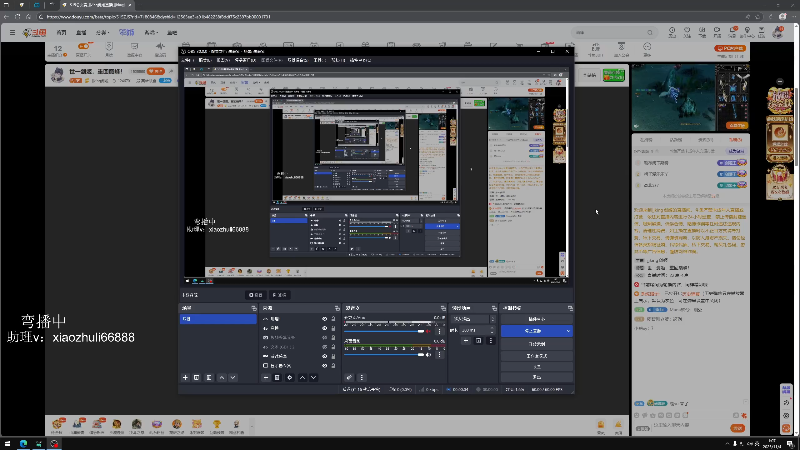800x450 pixels.
Task: Pop out the Audio Mixer dock panel
Action: click(443, 308)
